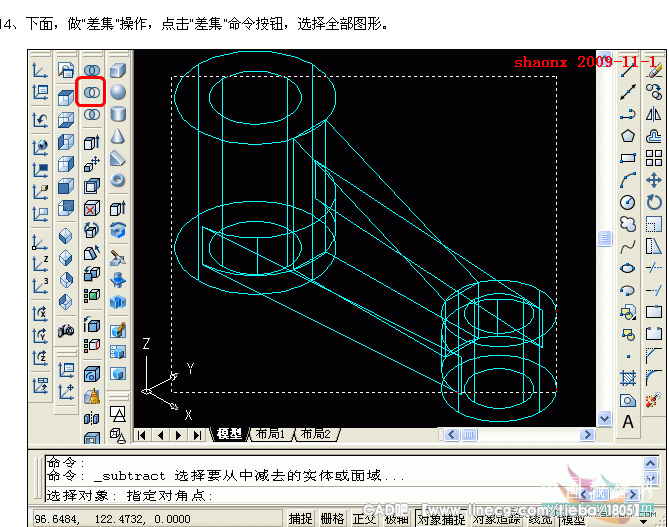Toggle 栅格 grid display in status bar
This screenshot has height=527, width=669.
[x=332, y=518]
